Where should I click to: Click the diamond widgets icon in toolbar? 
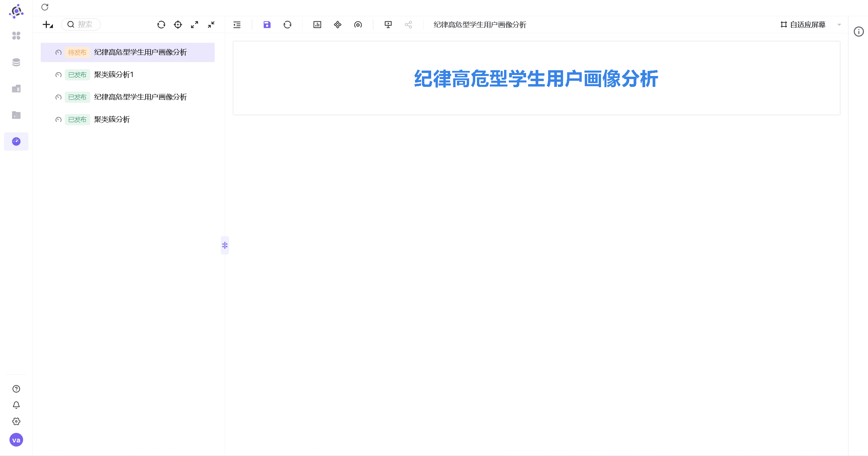[337, 24]
